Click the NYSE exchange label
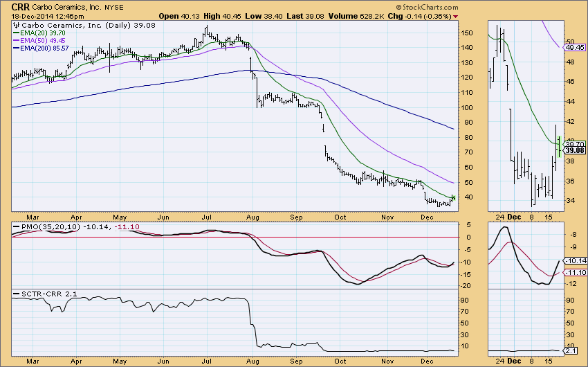 (x=113, y=7)
